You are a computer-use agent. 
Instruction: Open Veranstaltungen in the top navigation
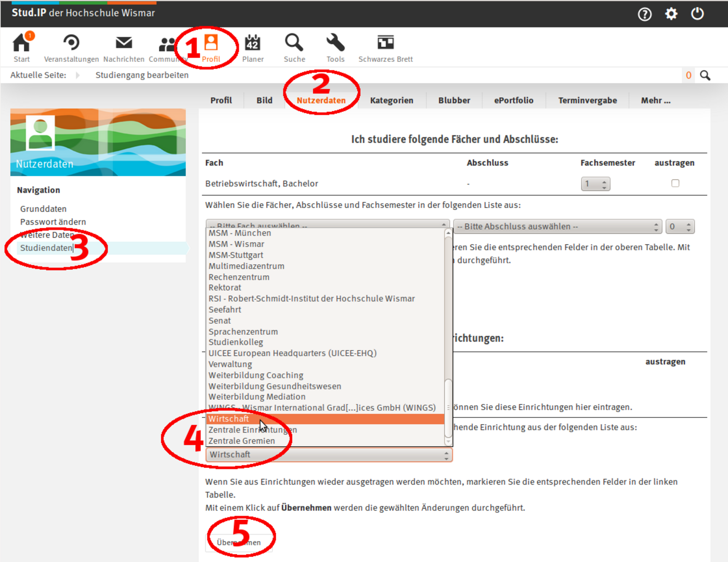coord(71,47)
